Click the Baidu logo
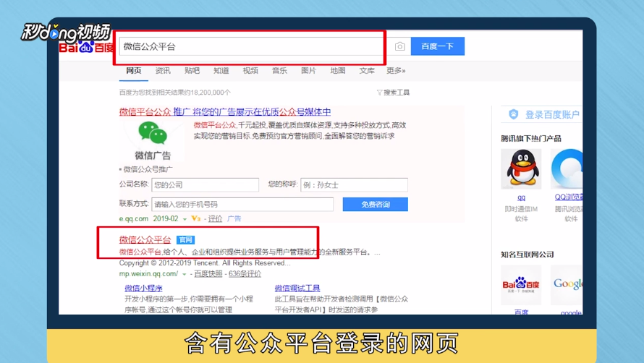This screenshot has width=644, height=363. click(x=86, y=47)
